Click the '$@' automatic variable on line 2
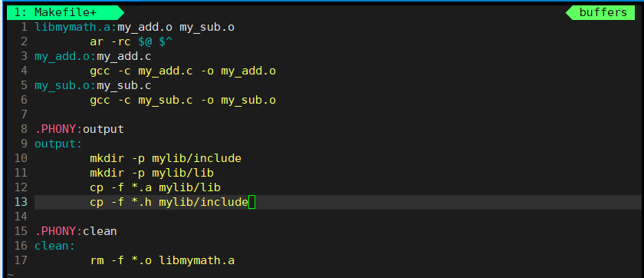Image resolution: width=644 pixels, height=278 pixels. (x=145, y=42)
